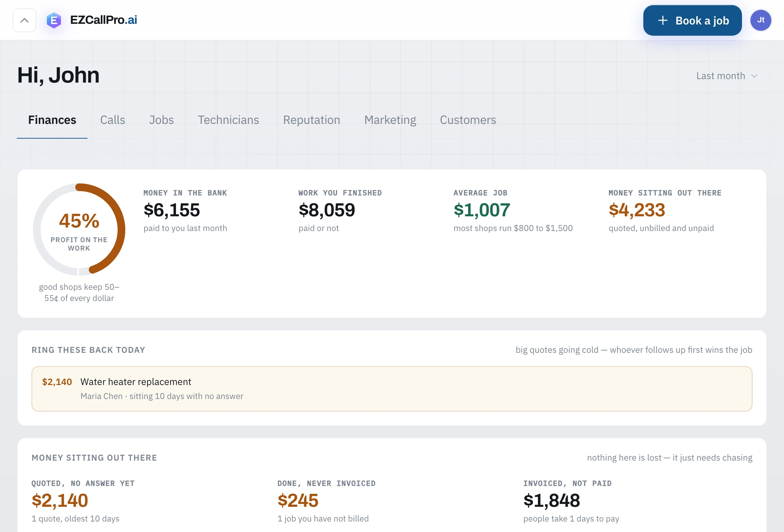Click the 45% profit donut gauge
784x532 pixels.
point(79,230)
